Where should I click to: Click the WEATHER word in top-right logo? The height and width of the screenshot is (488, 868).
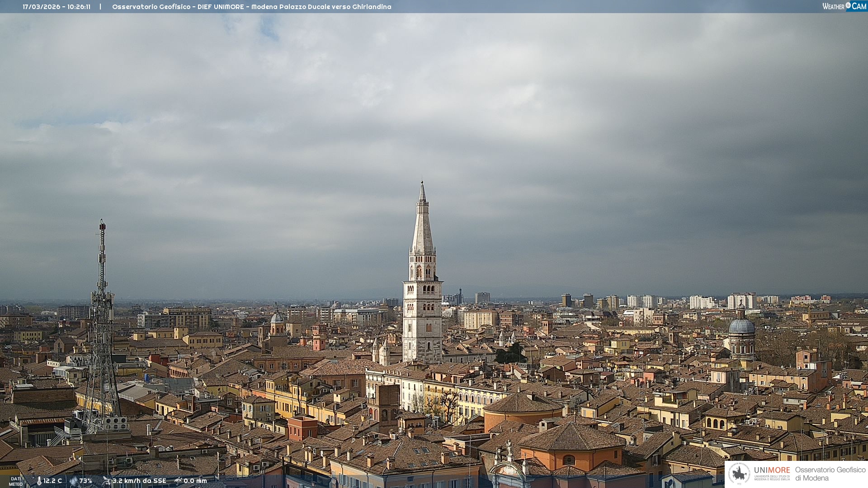pos(833,6)
